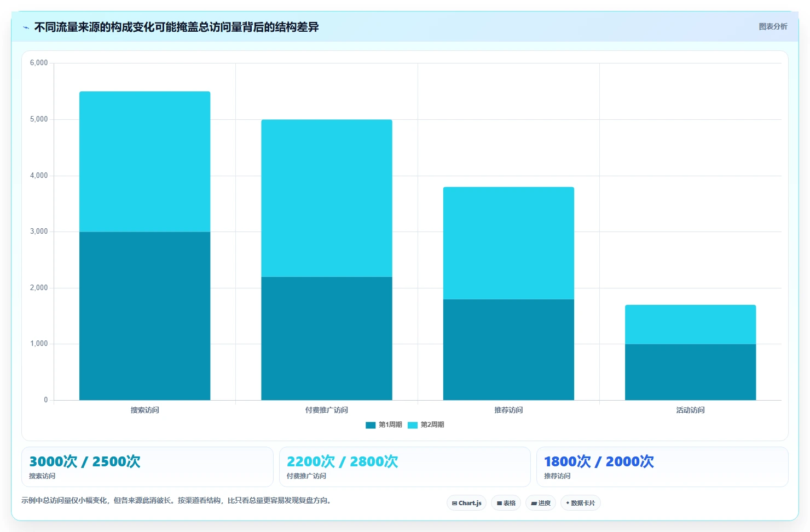
Task: Toggle the 第2周期 legend swatch
Action: (x=413, y=425)
